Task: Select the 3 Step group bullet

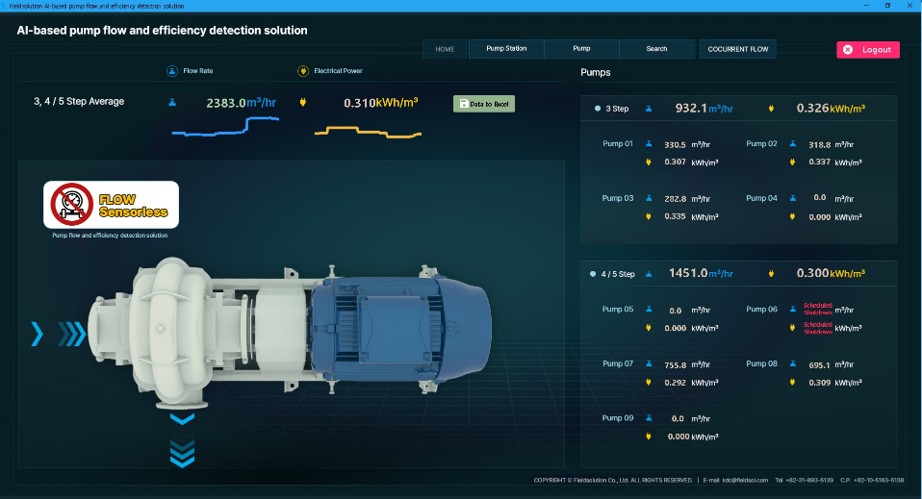Action: [597, 109]
